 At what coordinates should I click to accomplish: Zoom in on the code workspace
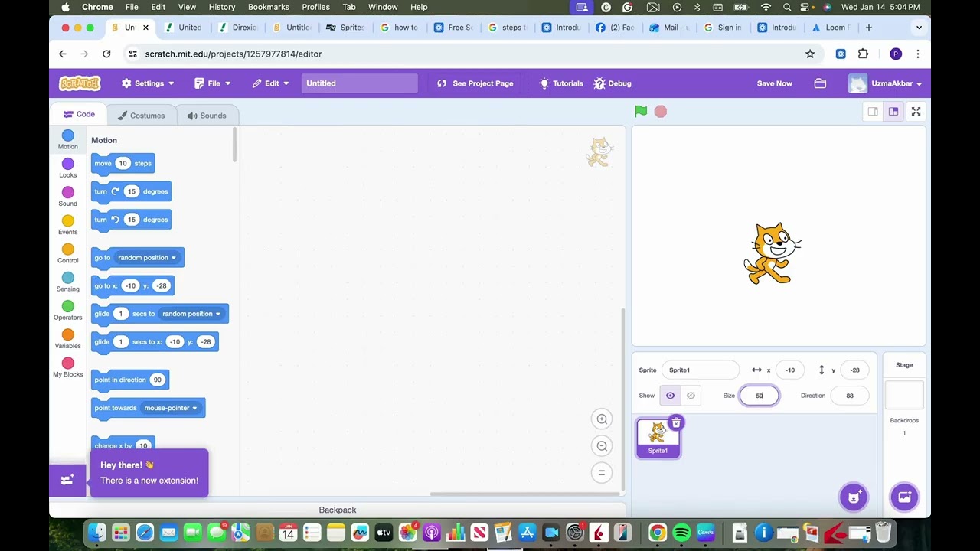[x=602, y=419]
